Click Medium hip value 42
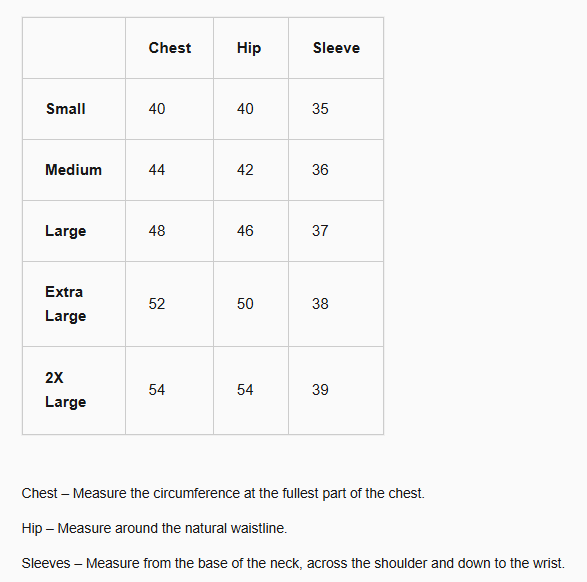This screenshot has height=582, width=587. pos(245,170)
